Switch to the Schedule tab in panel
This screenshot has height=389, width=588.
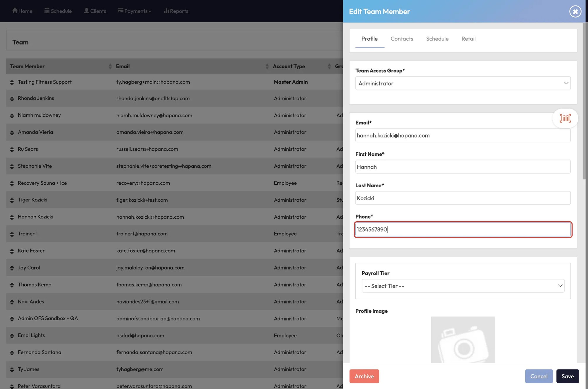pyautogui.click(x=437, y=39)
